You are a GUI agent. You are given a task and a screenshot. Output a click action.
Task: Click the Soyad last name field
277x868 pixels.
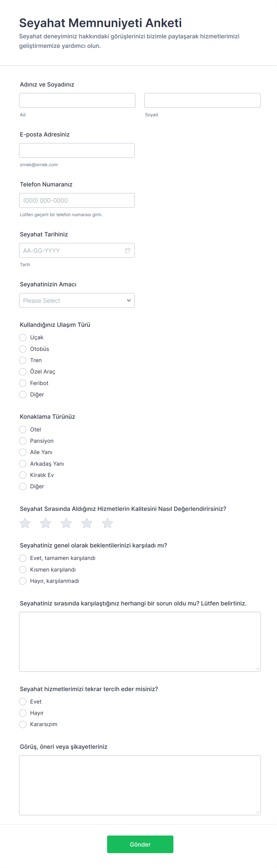coord(202,101)
